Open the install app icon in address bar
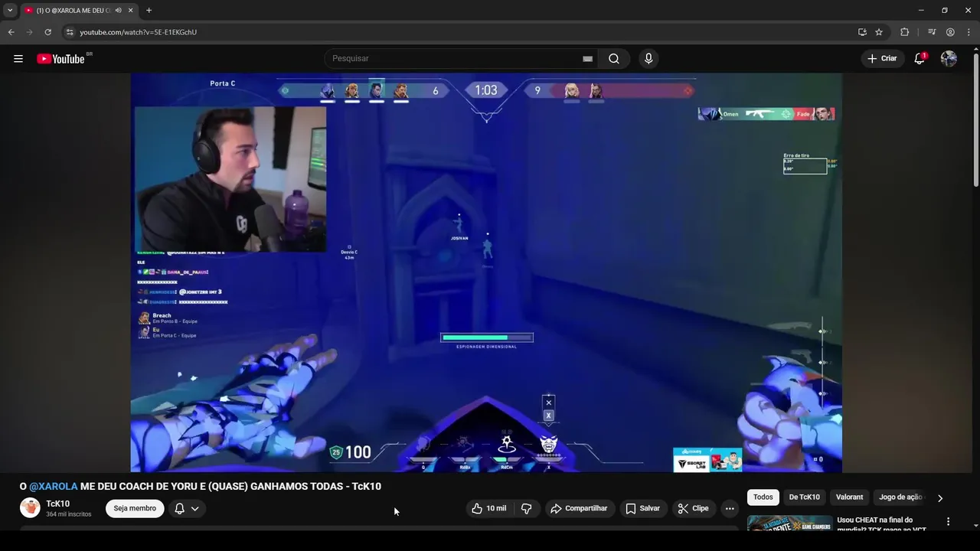 point(862,32)
